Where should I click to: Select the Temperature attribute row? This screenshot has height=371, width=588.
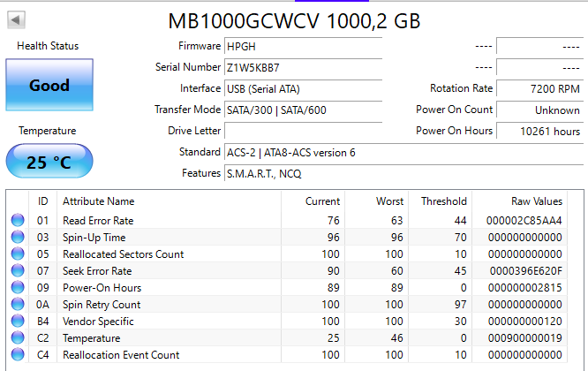(x=291, y=338)
